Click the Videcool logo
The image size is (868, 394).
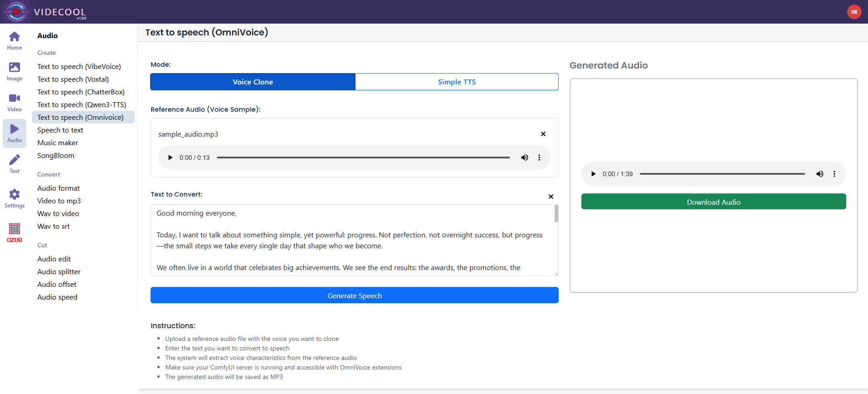(45, 12)
